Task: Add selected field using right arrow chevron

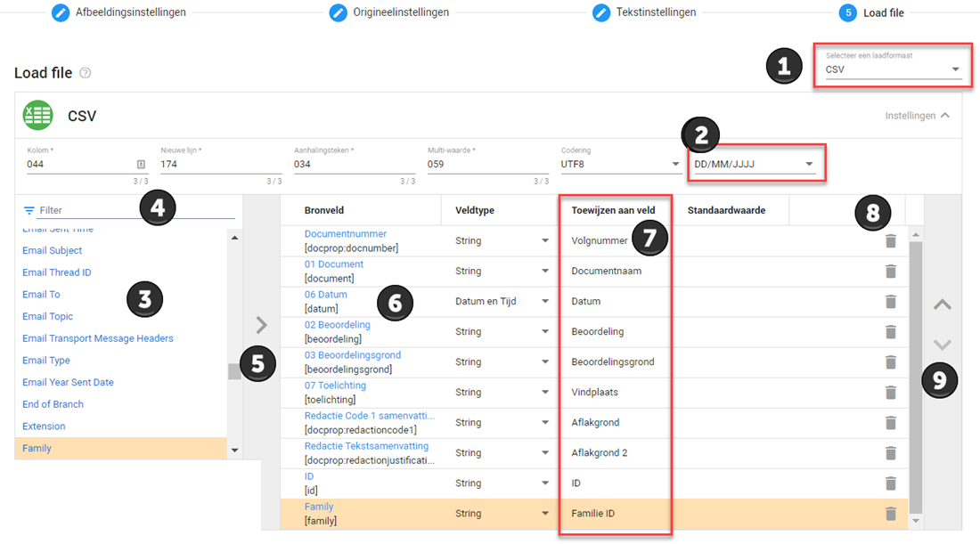Action: tap(261, 324)
